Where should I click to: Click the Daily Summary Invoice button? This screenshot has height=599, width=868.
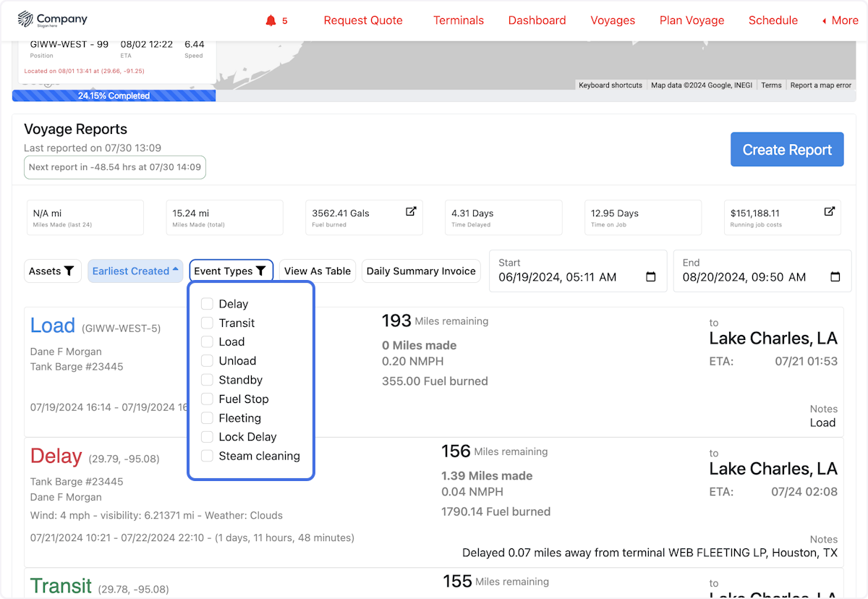[421, 271]
